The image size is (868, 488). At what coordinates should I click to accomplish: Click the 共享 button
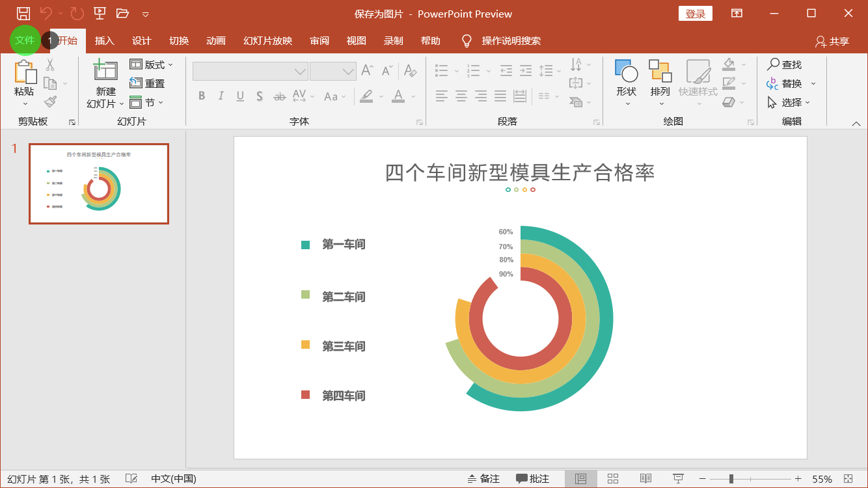click(x=832, y=41)
